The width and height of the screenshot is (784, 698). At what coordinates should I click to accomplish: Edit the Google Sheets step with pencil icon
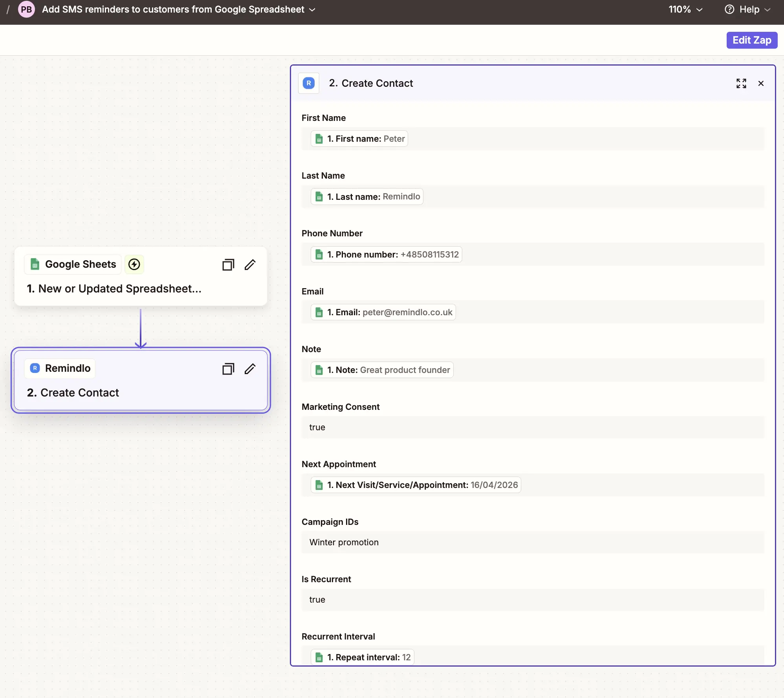[x=250, y=265]
